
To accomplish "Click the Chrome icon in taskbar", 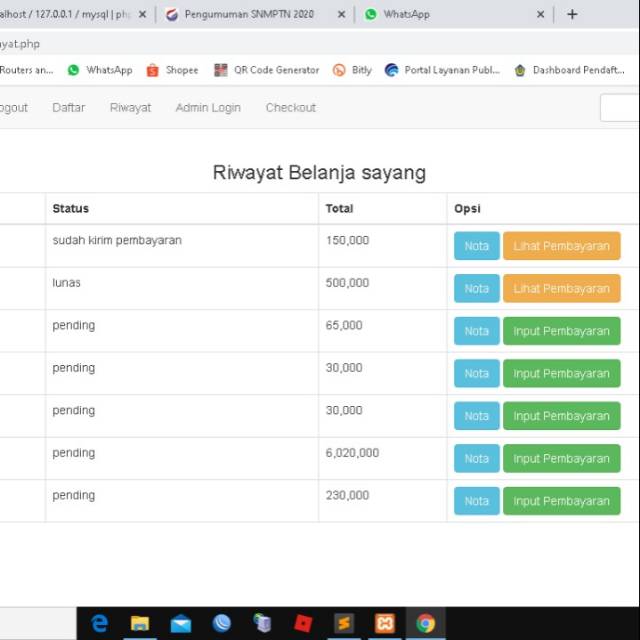I will [x=426, y=624].
